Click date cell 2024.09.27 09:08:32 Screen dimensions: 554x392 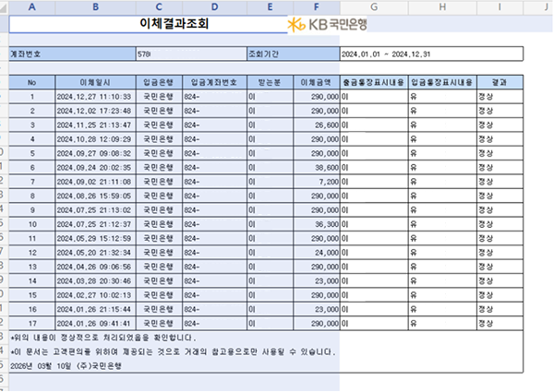pos(95,153)
